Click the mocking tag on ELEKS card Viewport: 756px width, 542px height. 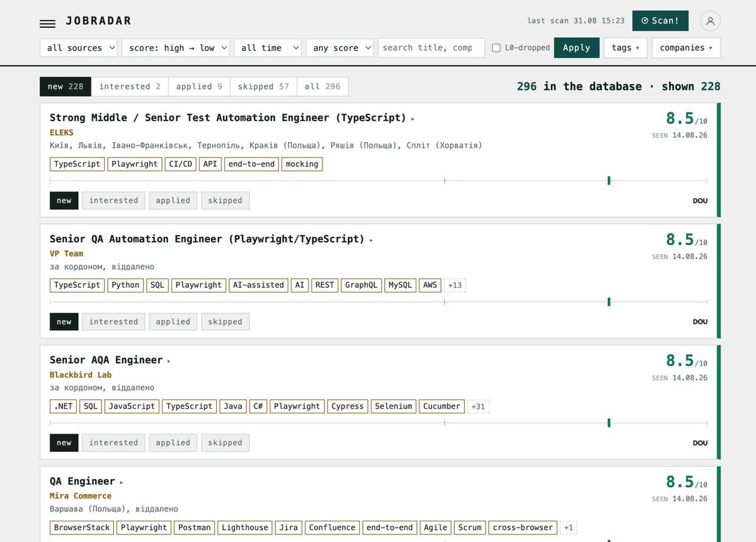click(x=302, y=164)
